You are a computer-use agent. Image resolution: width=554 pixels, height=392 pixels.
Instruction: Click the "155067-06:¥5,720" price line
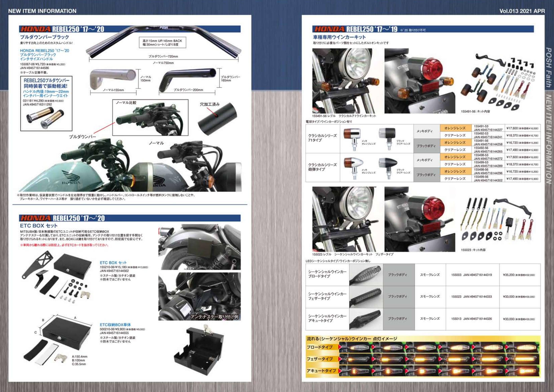click(42, 64)
